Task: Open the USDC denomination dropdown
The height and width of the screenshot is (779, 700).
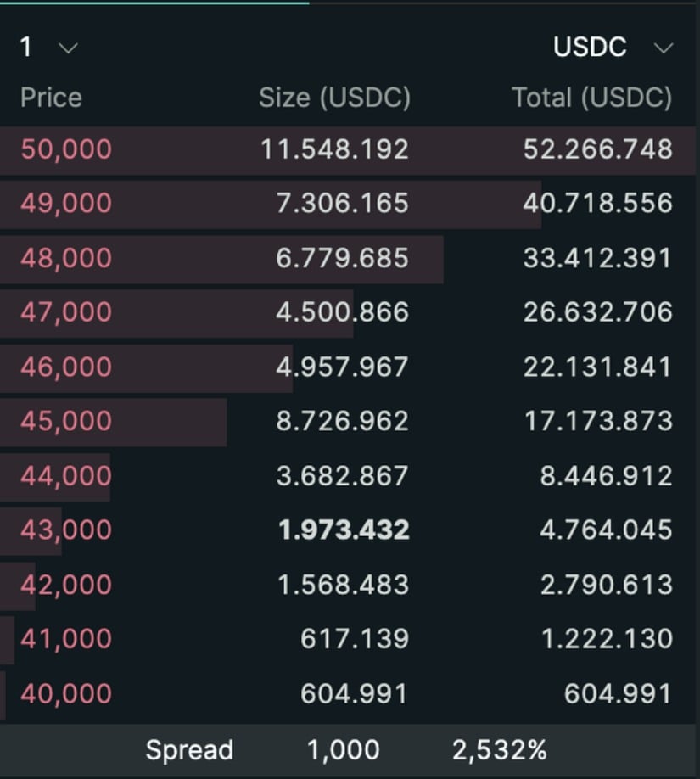Action: pyautogui.click(x=611, y=48)
